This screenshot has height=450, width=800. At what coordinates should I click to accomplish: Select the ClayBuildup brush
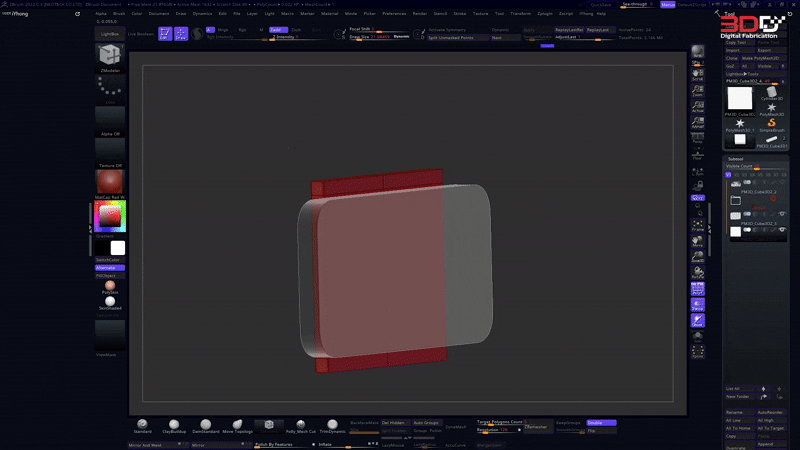point(174,425)
